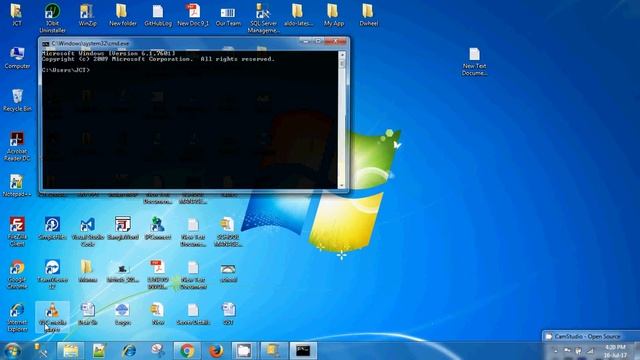Viewport: 640px width, 360px height.
Task: Launch SQL Server Management Studio shortcut
Action: [263, 18]
